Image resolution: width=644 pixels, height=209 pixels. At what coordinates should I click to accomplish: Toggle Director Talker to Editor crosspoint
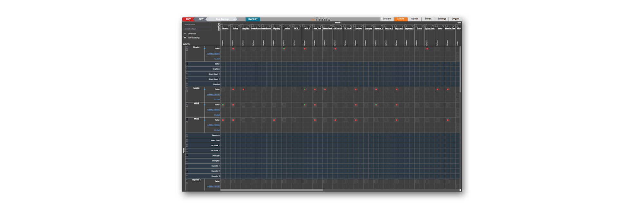point(233,49)
